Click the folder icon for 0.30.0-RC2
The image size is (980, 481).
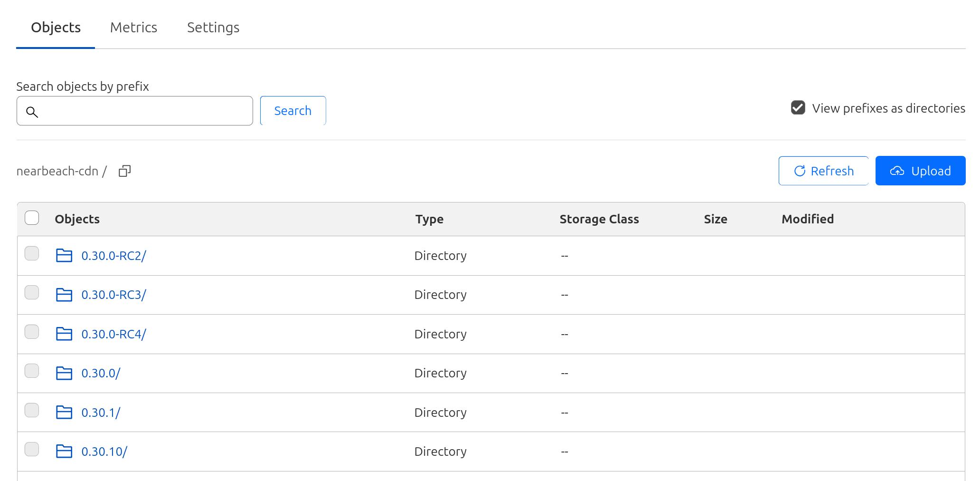pos(64,256)
